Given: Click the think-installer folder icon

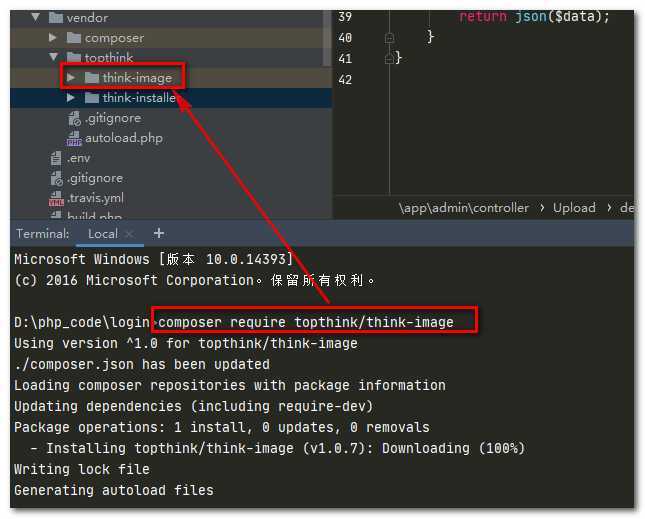Looking at the screenshot, I should pyautogui.click(x=92, y=97).
